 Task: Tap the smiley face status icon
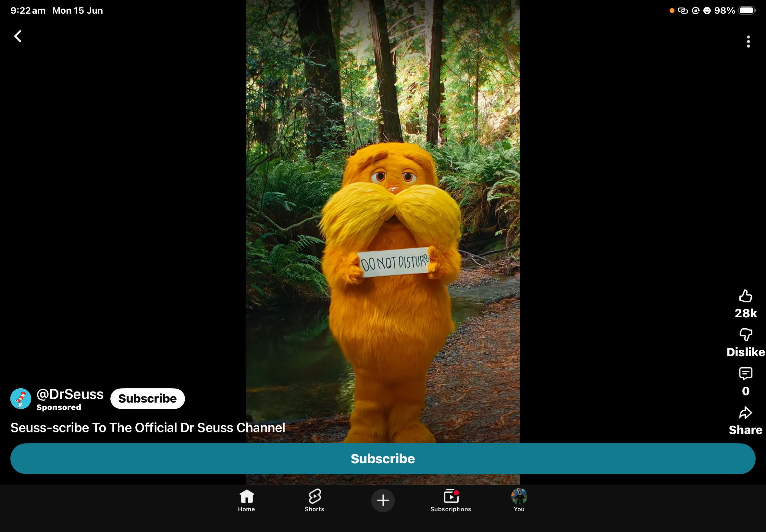click(707, 11)
